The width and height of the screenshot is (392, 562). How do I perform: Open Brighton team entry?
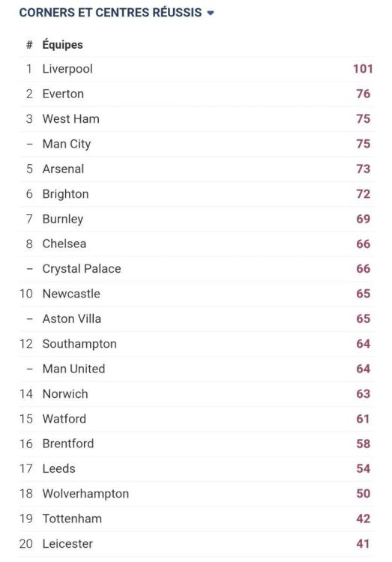[65, 194]
